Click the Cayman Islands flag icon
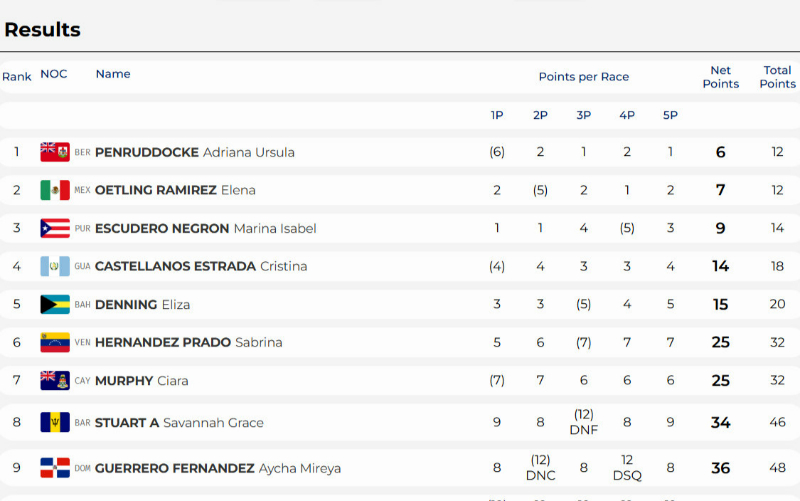This screenshot has height=501, width=800. 55,381
